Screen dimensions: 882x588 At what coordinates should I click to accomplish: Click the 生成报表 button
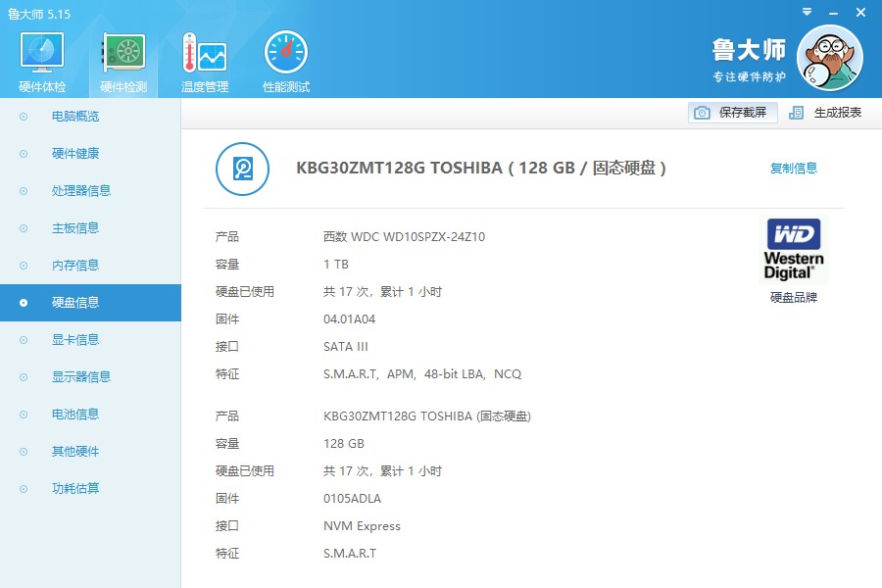pyautogui.click(x=825, y=113)
